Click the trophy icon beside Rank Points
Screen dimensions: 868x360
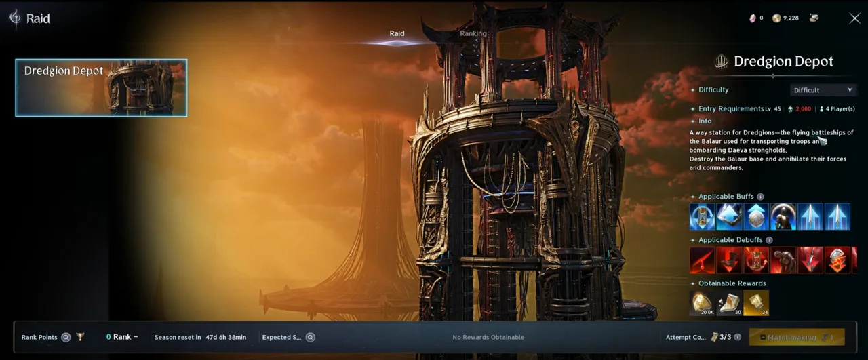click(80, 336)
